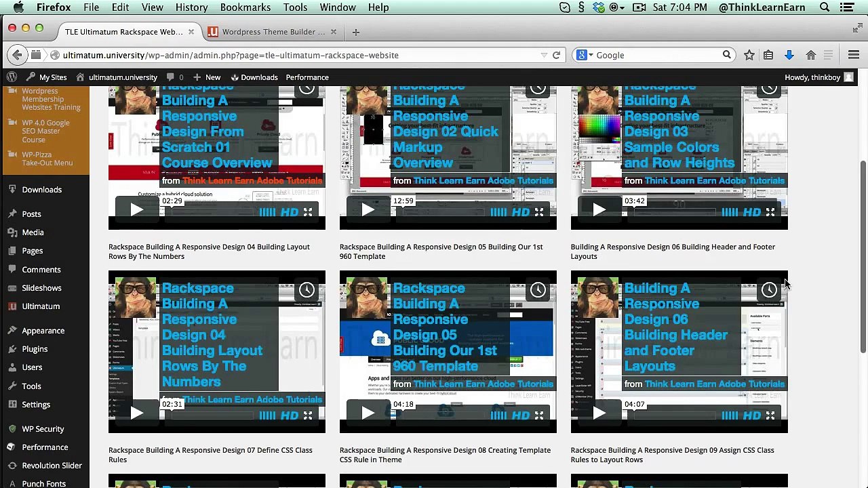868x488 pixels.
Task: Open Comments in the WordPress sidebar
Action: (41, 270)
